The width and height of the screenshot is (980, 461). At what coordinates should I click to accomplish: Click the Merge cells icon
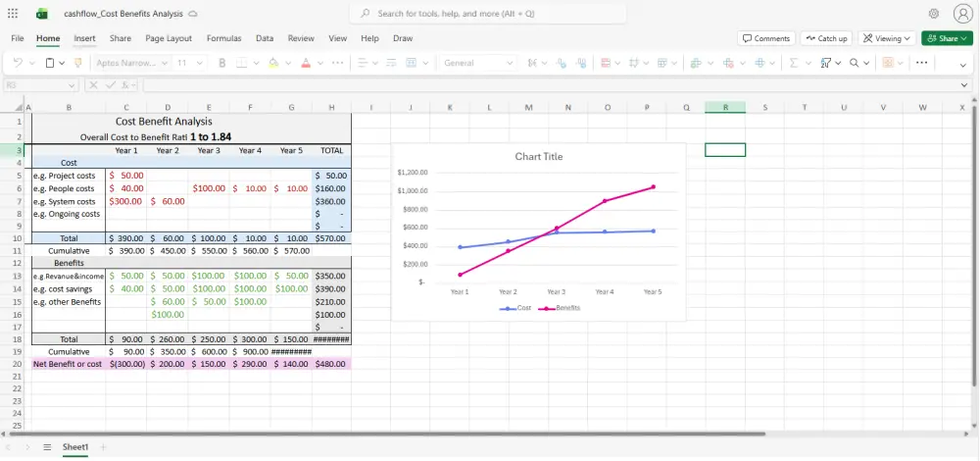[412, 63]
